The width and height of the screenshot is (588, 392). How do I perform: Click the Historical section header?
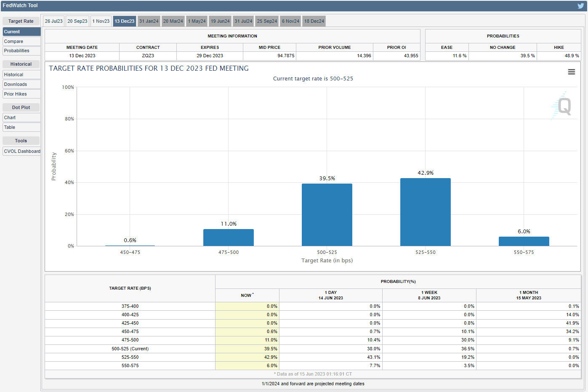21,64
